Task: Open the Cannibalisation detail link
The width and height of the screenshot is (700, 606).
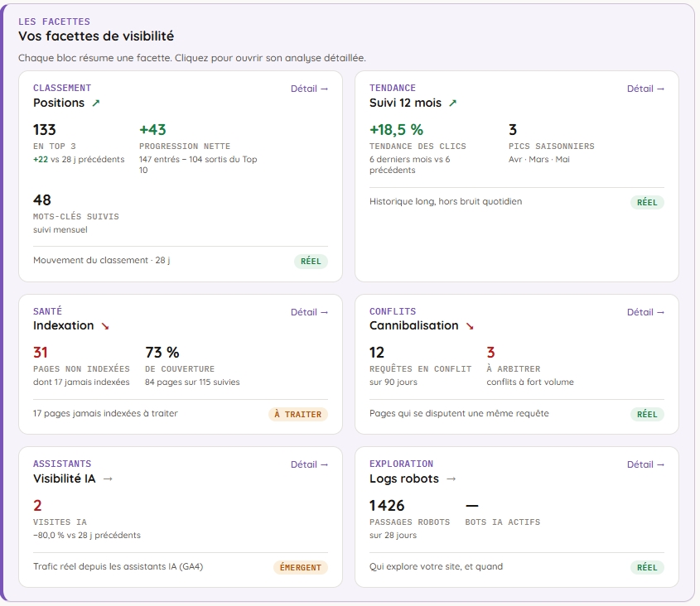Action: 645,312
